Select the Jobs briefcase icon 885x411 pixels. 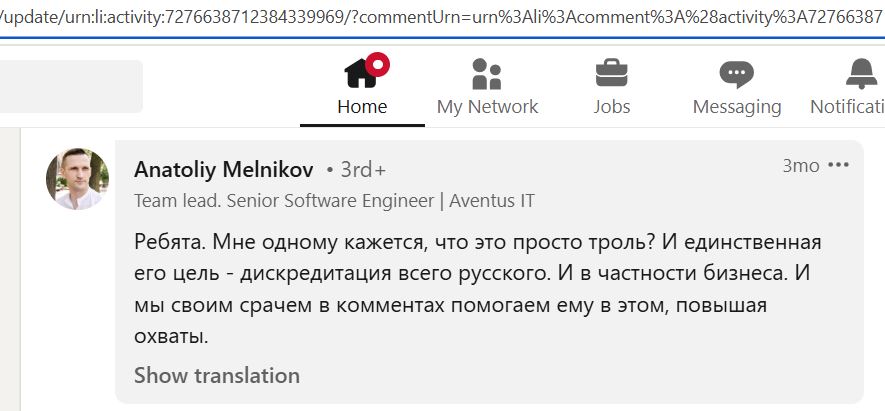(x=611, y=74)
